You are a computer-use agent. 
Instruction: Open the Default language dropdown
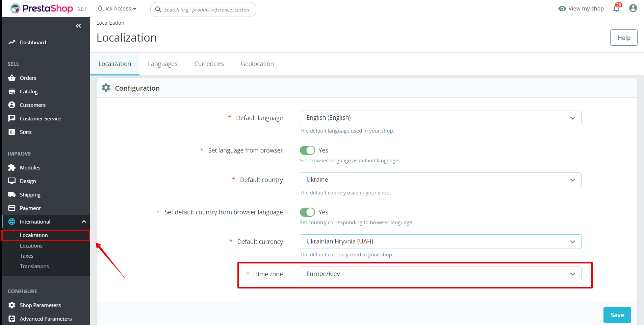(x=440, y=118)
